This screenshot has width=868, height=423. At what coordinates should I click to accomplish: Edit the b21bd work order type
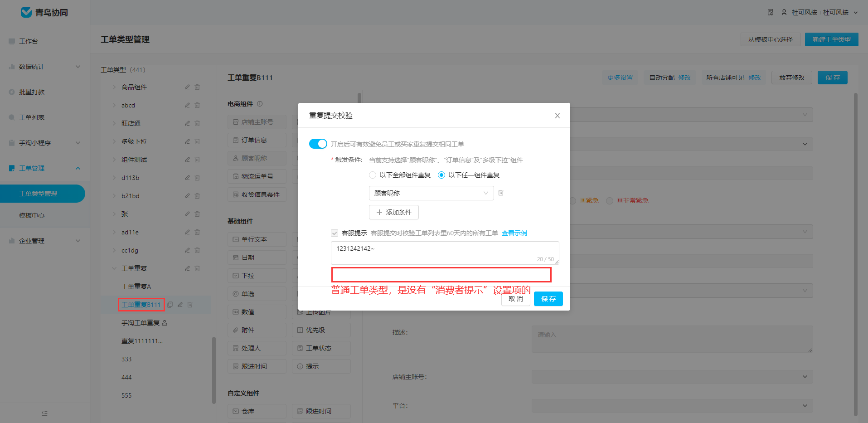click(x=187, y=196)
